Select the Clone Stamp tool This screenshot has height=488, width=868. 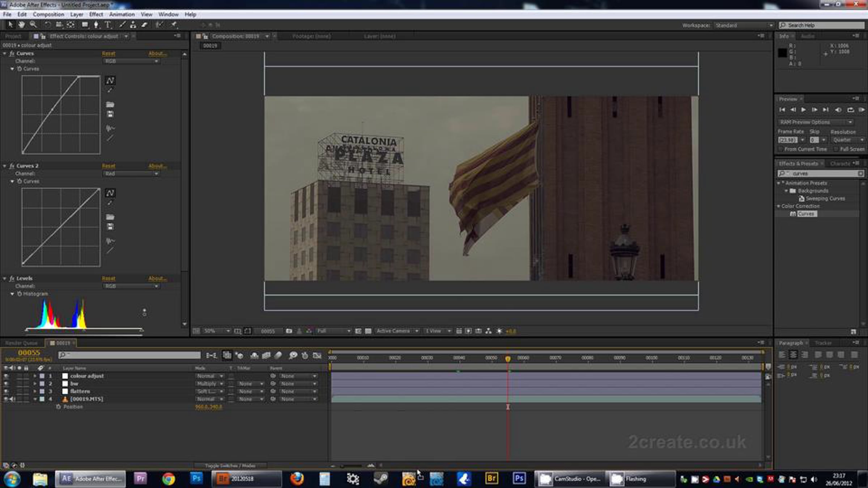[x=133, y=25]
